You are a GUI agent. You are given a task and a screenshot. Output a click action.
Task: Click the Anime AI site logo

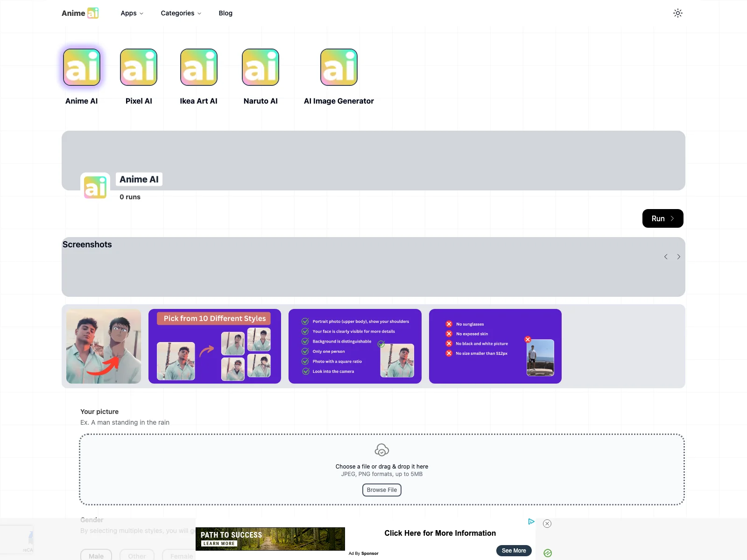coord(80,13)
